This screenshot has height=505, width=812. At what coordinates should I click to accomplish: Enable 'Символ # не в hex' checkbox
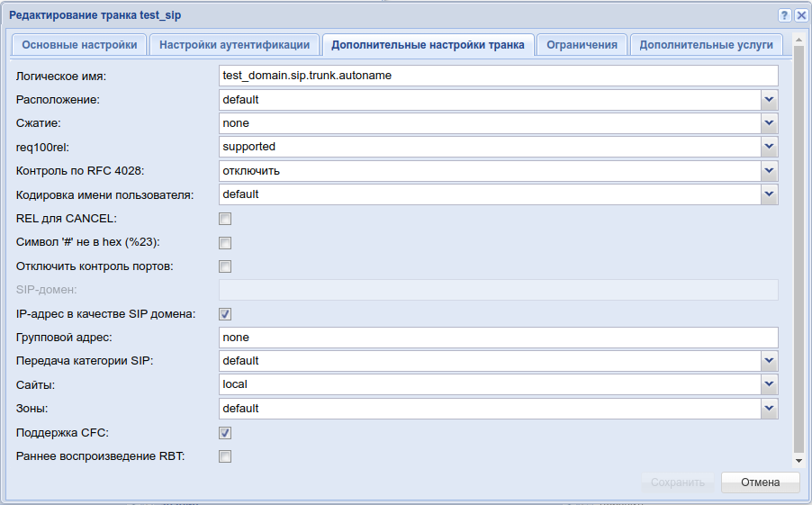tap(225, 243)
